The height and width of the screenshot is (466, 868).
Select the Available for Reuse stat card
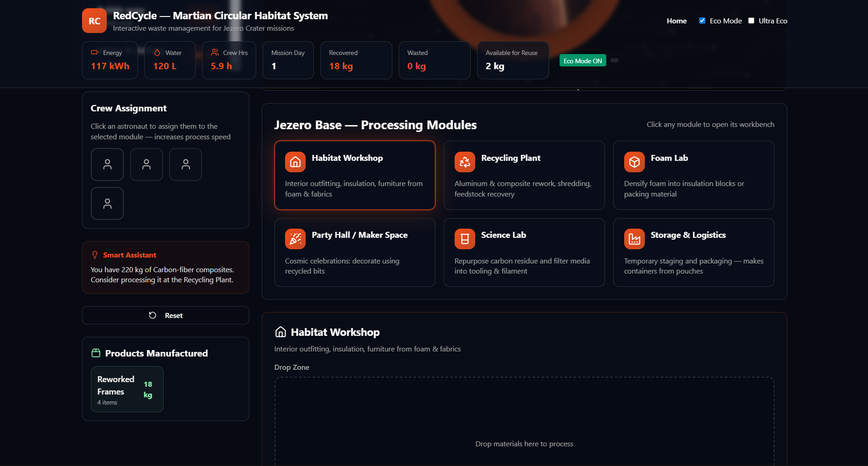click(513, 60)
